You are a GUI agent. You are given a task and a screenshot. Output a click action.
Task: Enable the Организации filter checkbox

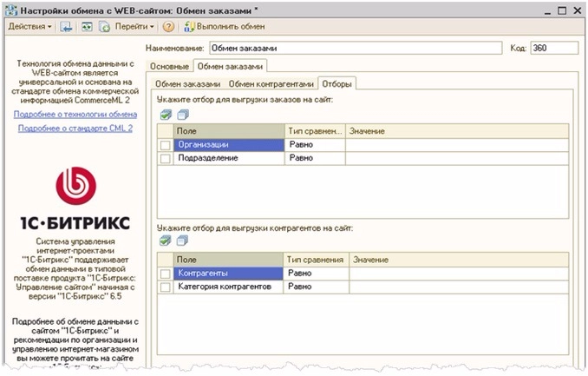[166, 146]
